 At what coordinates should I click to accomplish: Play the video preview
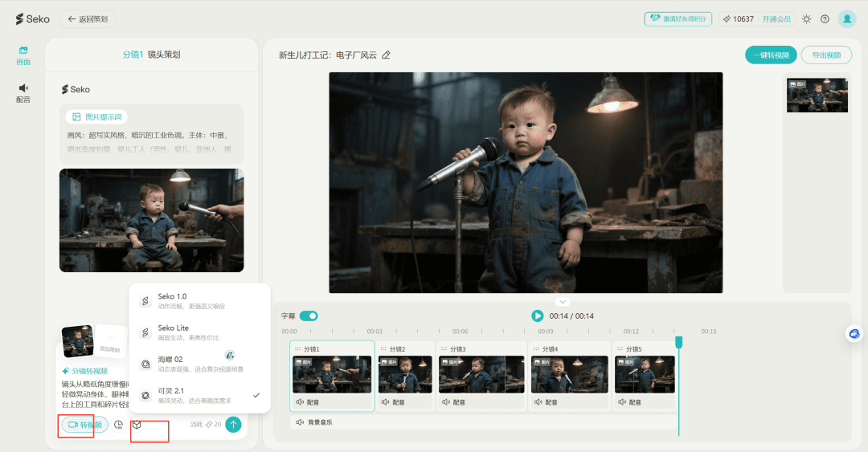coord(537,316)
